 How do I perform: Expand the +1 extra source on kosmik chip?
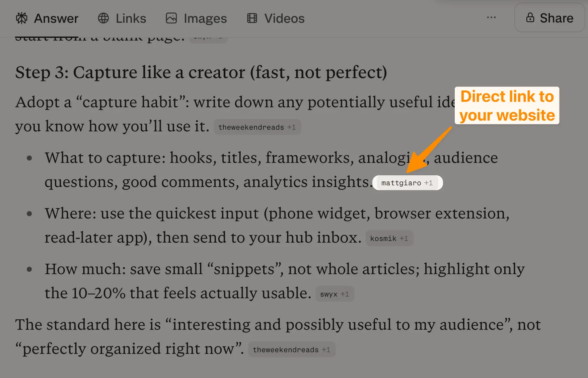pyautogui.click(x=404, y=238)
